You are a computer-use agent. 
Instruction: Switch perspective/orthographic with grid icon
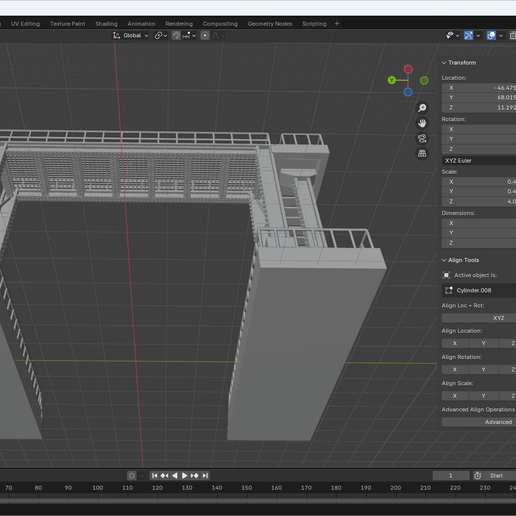point(422,153)
